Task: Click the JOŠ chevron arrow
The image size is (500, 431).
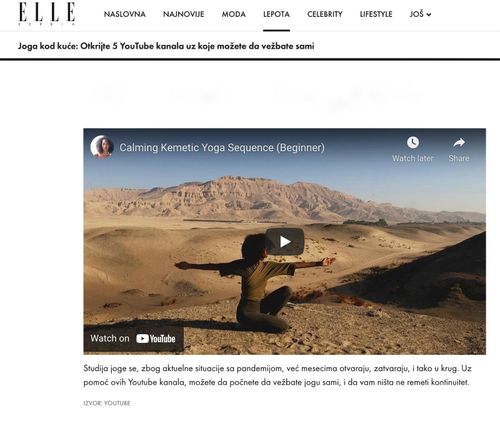Action: [x=429, y=15]
